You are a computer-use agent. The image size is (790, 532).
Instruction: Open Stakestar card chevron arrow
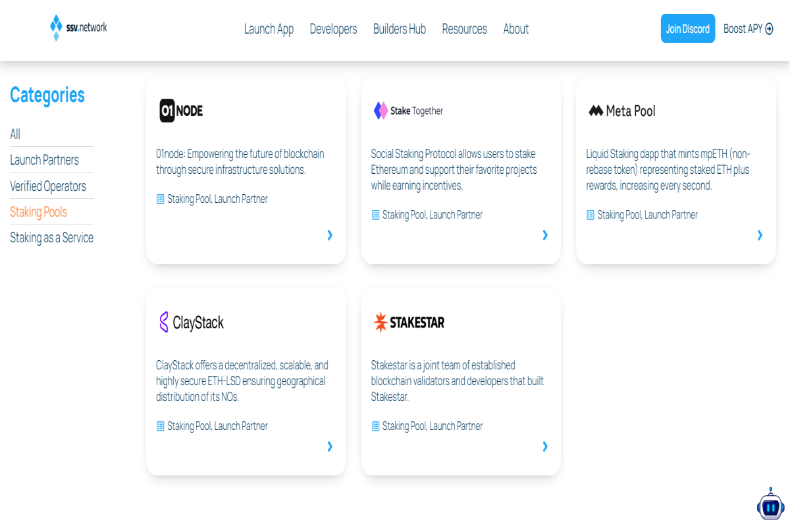[545, 446]
